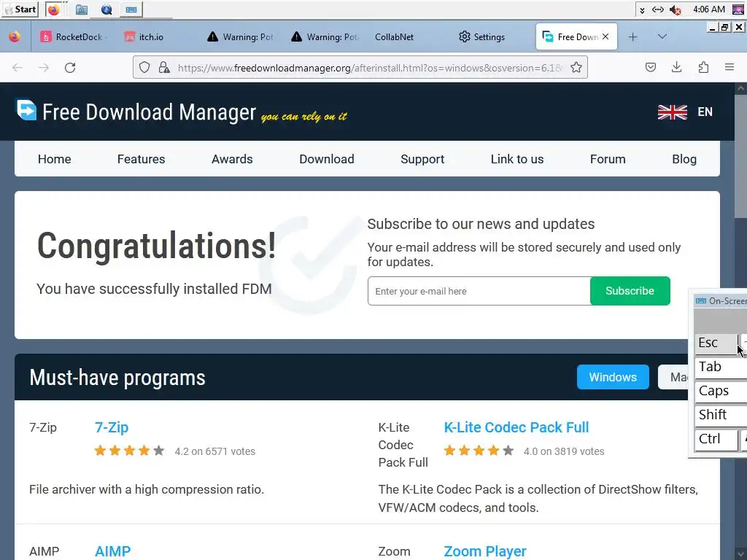Go to the Home nav item

(54, 159)
